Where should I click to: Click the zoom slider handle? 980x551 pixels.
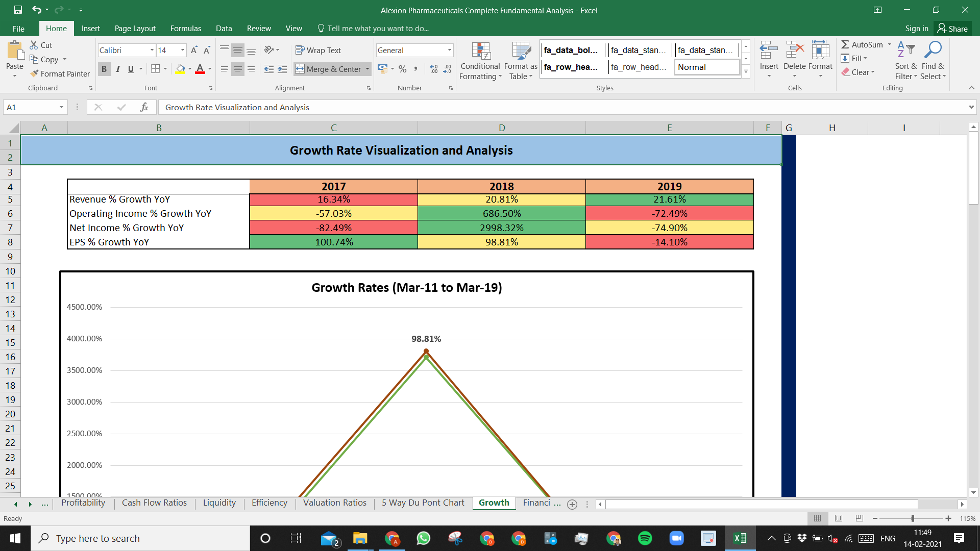(x=913, y=518)
